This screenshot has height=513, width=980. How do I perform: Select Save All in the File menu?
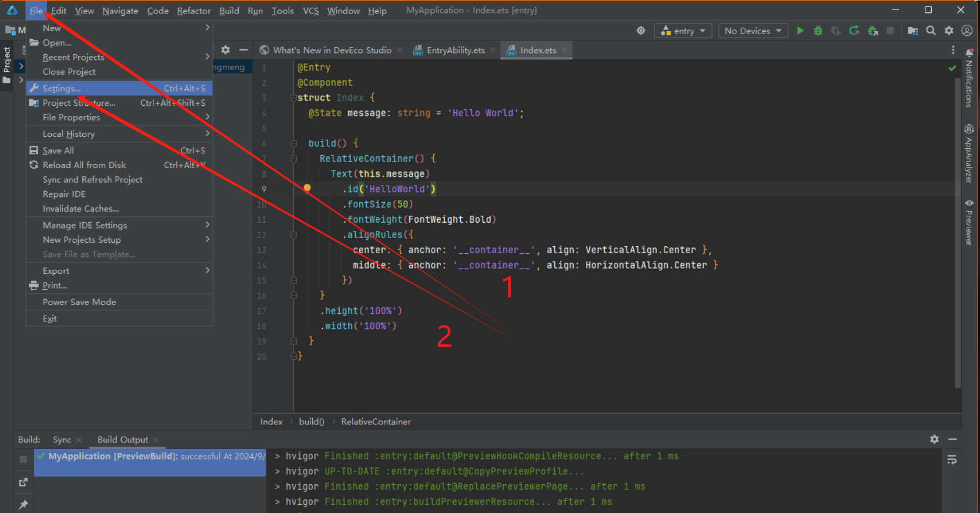pos(119,150)
